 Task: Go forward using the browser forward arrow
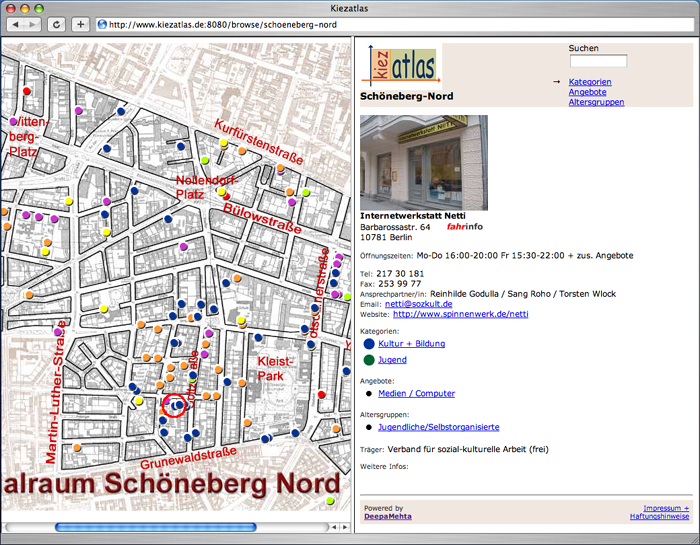(32, 25)
